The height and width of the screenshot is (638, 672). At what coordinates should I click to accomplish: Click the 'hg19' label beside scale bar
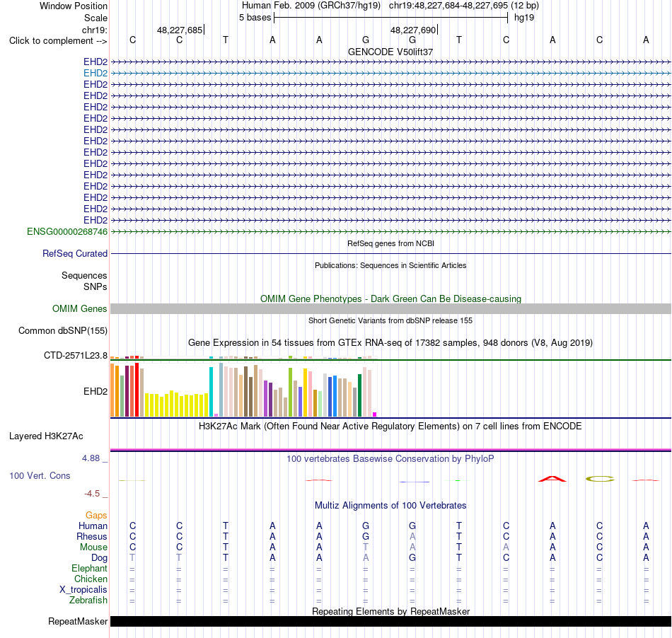click(x=524, y=18)
